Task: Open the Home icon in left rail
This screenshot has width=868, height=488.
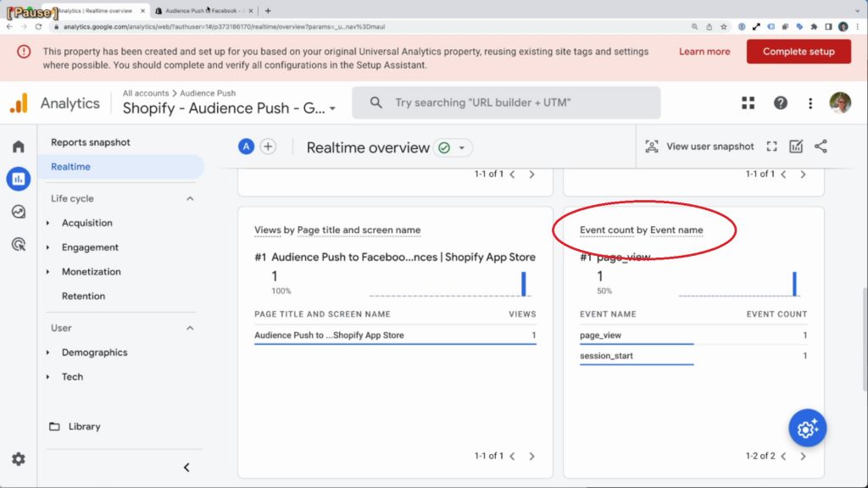Action: [x=19, y=146]
